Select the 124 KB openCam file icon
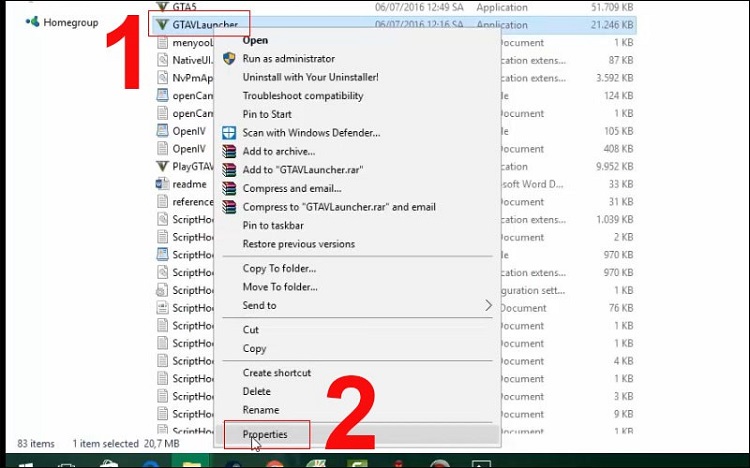This screenshot has height=468, width=750. [x=163, y=95]
